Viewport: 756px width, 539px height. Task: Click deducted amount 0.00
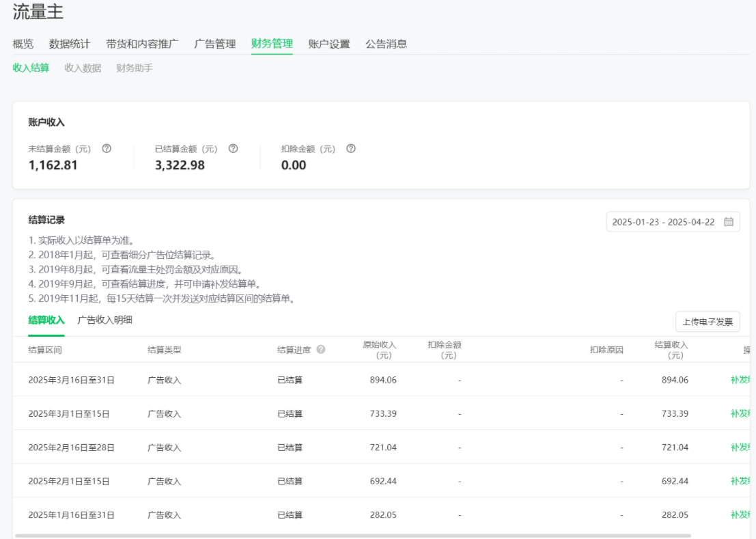pyautogui.click(x=294, y=165)
